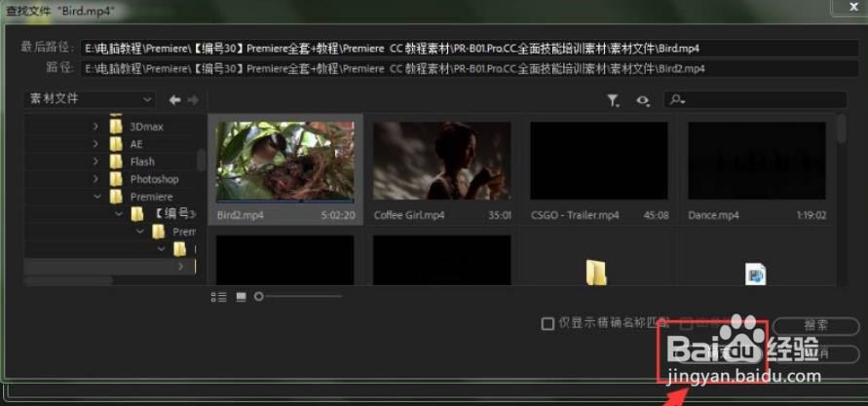
Task: Select the Dance.mp4 thumbnail
Action: coord(757,161)
